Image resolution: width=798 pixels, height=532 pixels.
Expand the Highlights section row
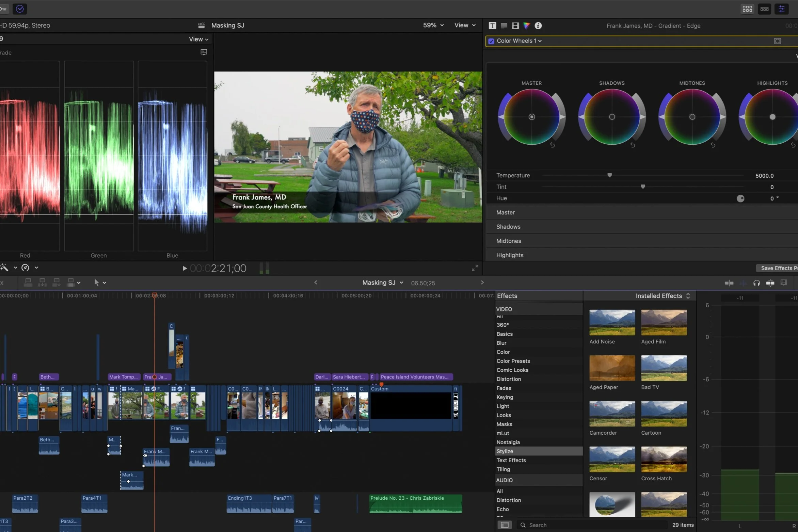click(642, 255)
